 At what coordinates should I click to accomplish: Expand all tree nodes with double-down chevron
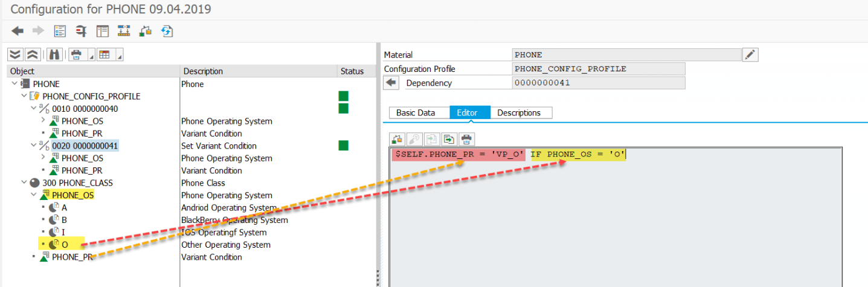point(16,54)
